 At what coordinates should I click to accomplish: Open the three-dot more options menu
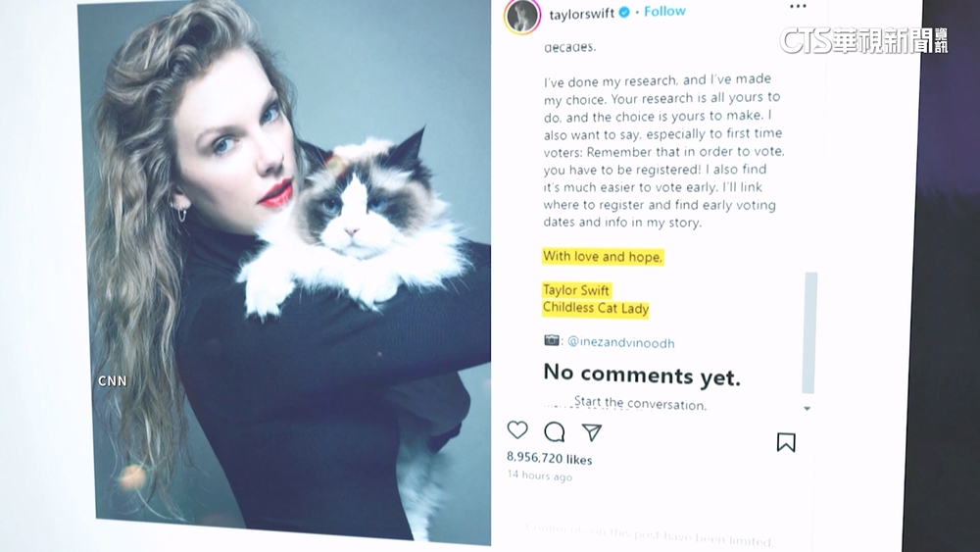(798, 6)
